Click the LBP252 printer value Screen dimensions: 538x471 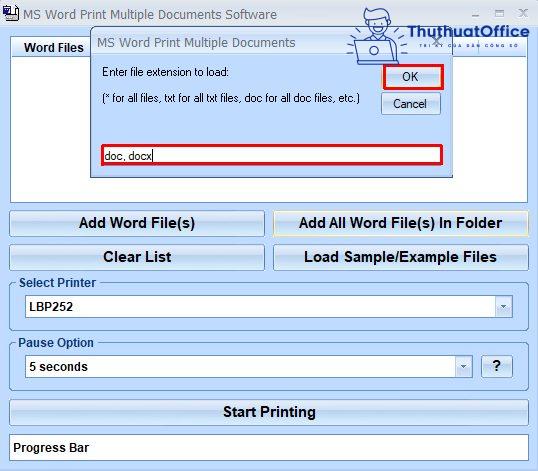pyautogui.click(x=51, y=307)
